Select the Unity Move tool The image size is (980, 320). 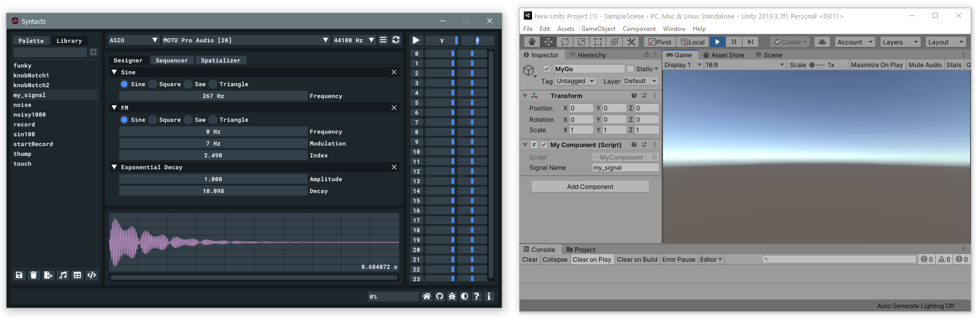[x=549, y=42]
